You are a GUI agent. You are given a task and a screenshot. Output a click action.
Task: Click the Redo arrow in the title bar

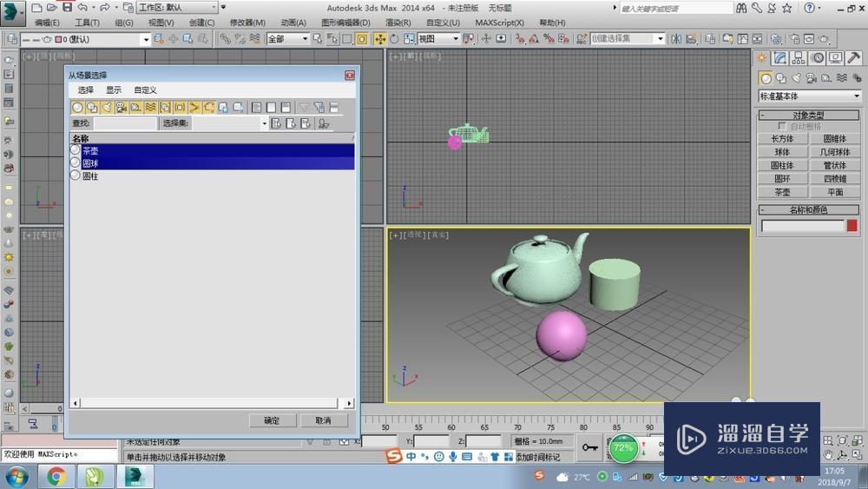tap(105, 8)
